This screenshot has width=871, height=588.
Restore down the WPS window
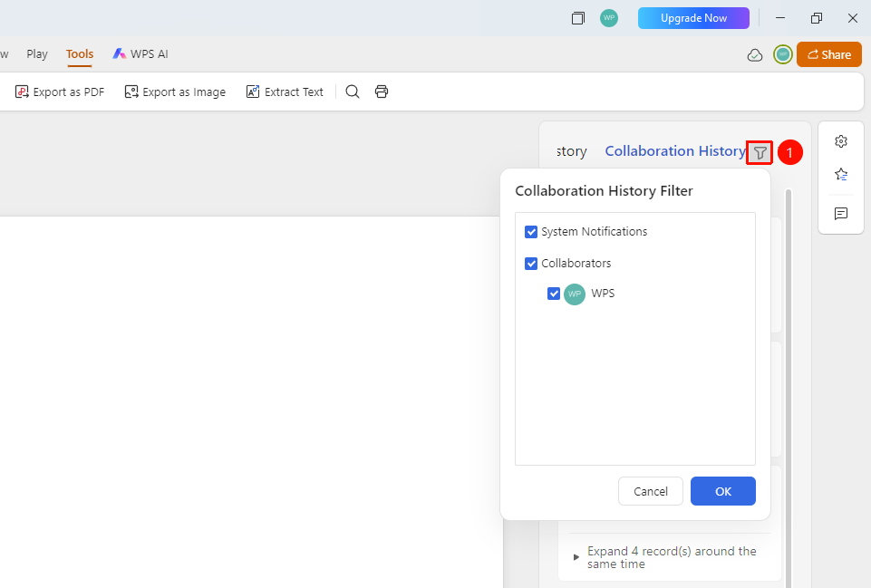coord(816,18)
